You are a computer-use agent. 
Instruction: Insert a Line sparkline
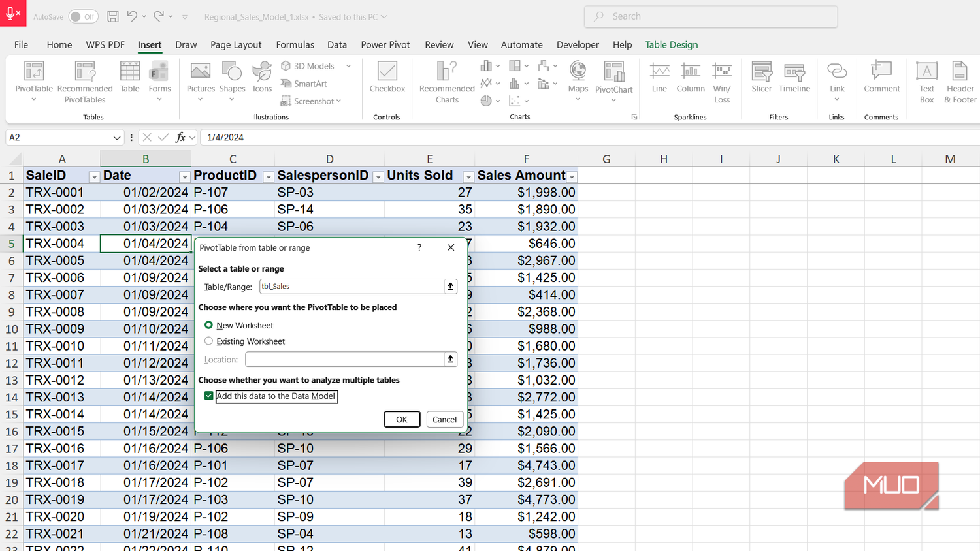(x=659, y=77)
